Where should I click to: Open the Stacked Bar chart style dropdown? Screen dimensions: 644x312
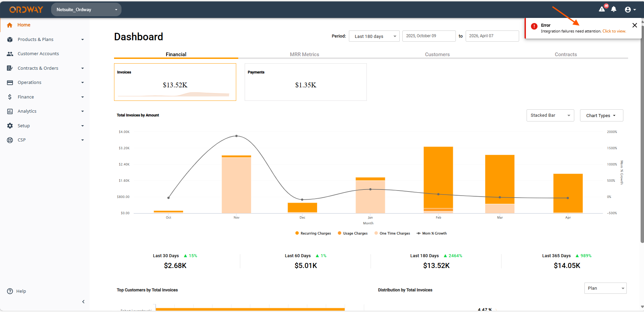[x=550, y=115]
